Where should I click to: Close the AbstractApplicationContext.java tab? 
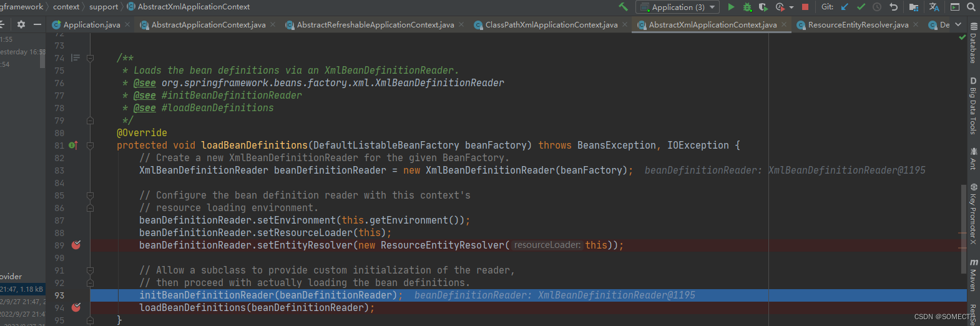pos(273,24)
